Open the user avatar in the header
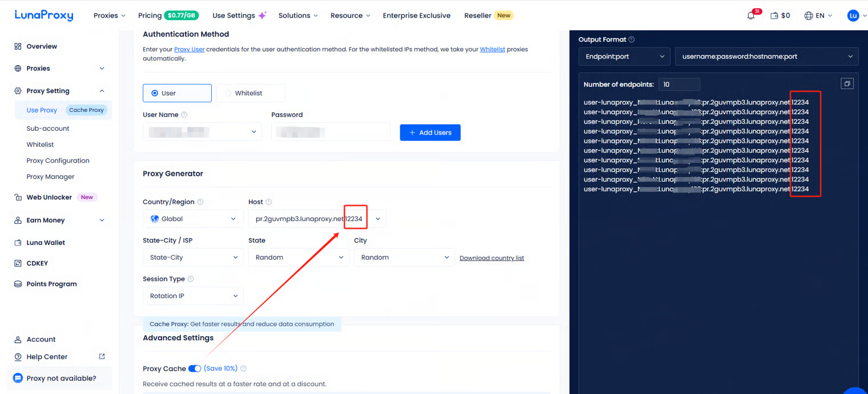Viewport: 868px width, 394px height. coord(853,16)
